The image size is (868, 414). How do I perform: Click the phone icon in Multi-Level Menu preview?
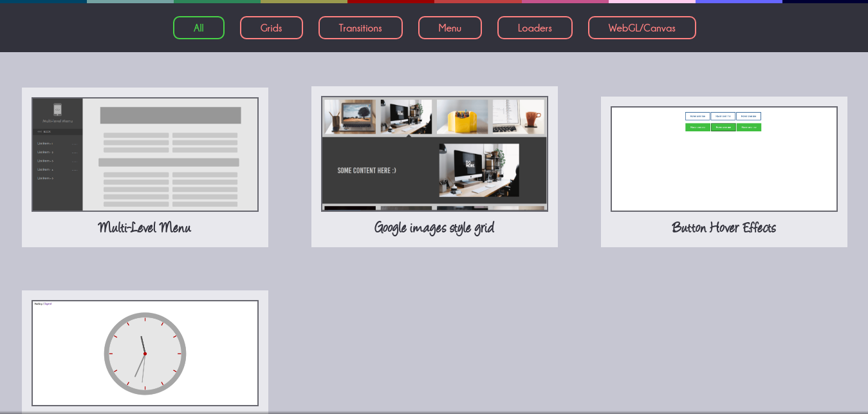pos(57,109)
